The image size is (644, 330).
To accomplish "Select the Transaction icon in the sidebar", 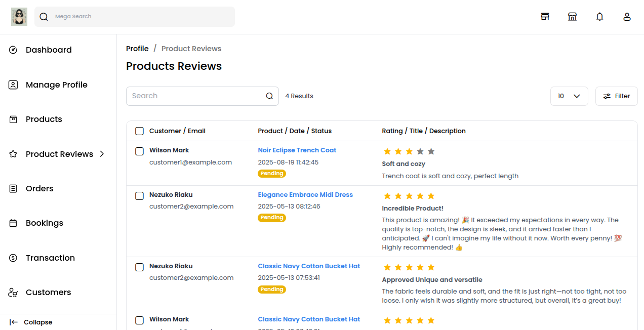I will click(13, 258).
